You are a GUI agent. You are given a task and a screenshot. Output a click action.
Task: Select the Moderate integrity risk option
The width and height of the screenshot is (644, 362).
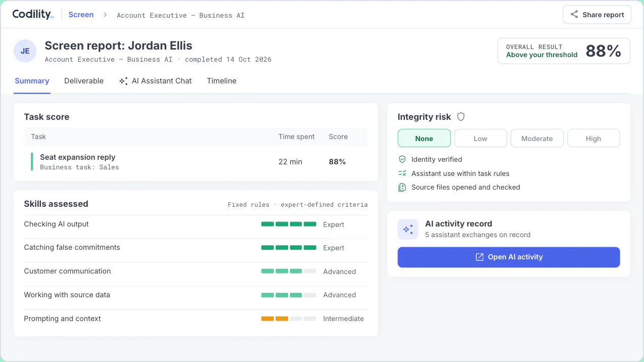537,138
